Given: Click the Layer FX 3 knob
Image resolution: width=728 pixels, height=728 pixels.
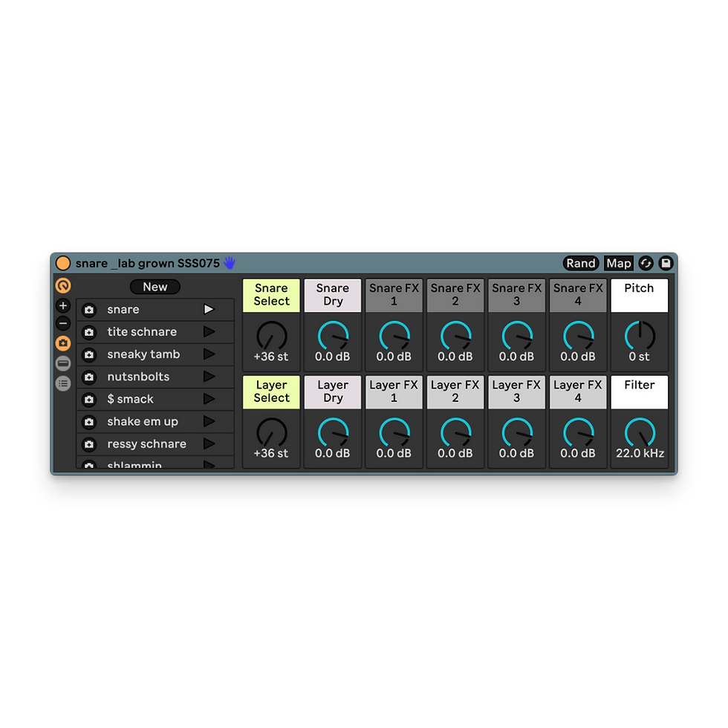Looking at the screenshot, I should click(517, 432).
